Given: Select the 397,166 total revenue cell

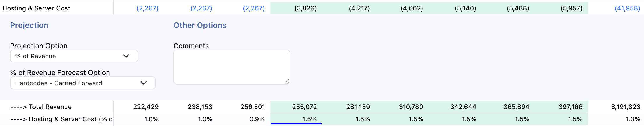Looking at the screenshot, I should [x=570, y=107].
